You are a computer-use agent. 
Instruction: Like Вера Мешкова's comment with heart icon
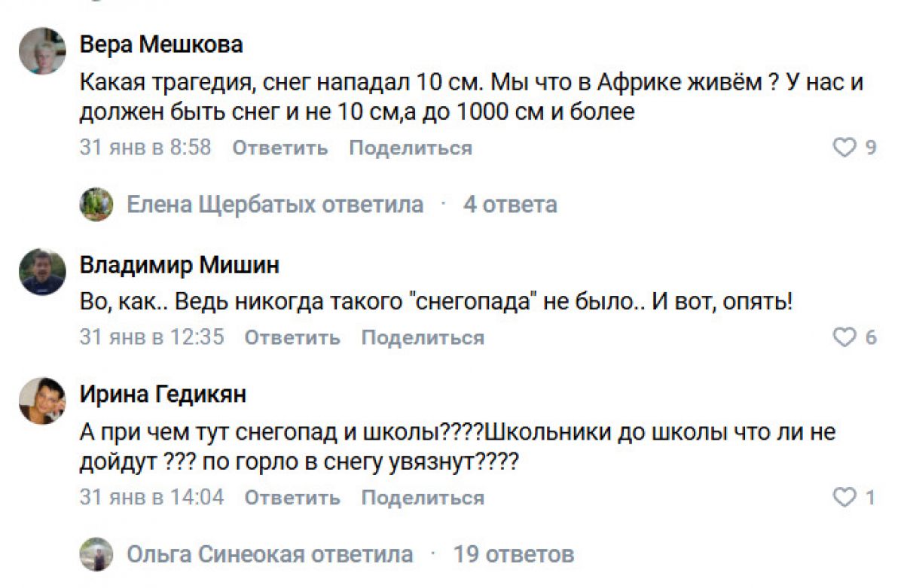[x=844, y=148]
